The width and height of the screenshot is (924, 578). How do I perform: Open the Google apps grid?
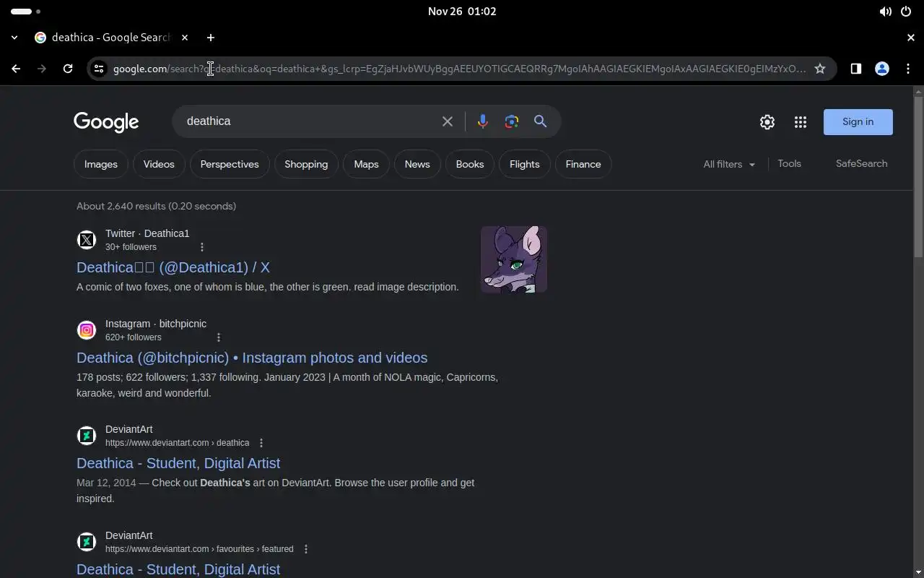tap(801, 122)
